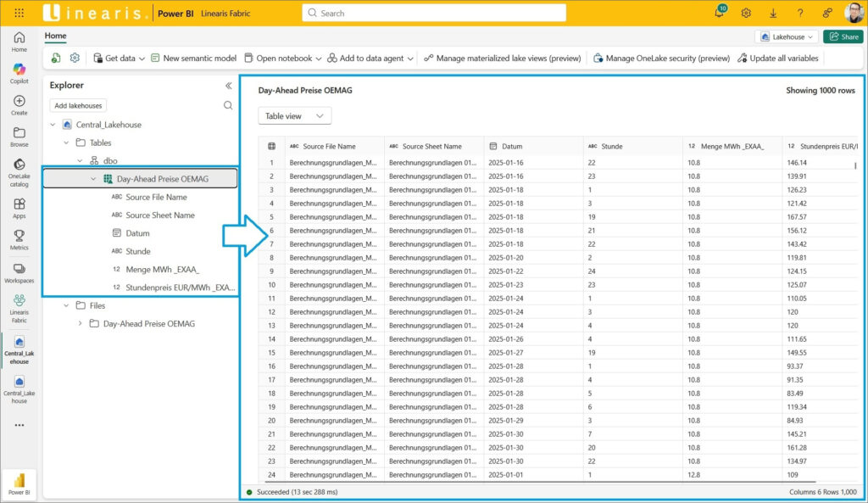Click the notifications bell icon
The height and width of the screenshot is (503, 868).
point(720,13)
